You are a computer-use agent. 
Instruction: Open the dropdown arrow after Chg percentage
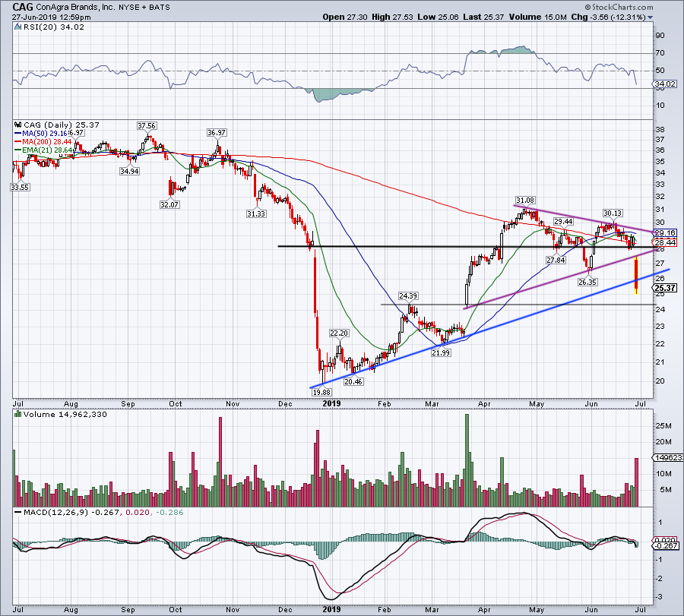[651, 18]
